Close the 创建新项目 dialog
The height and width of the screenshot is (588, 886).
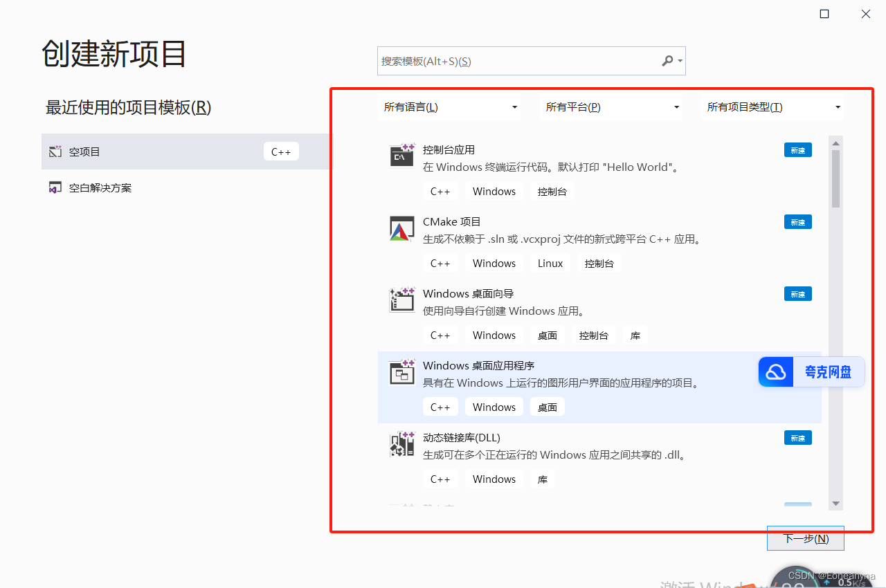866,14
